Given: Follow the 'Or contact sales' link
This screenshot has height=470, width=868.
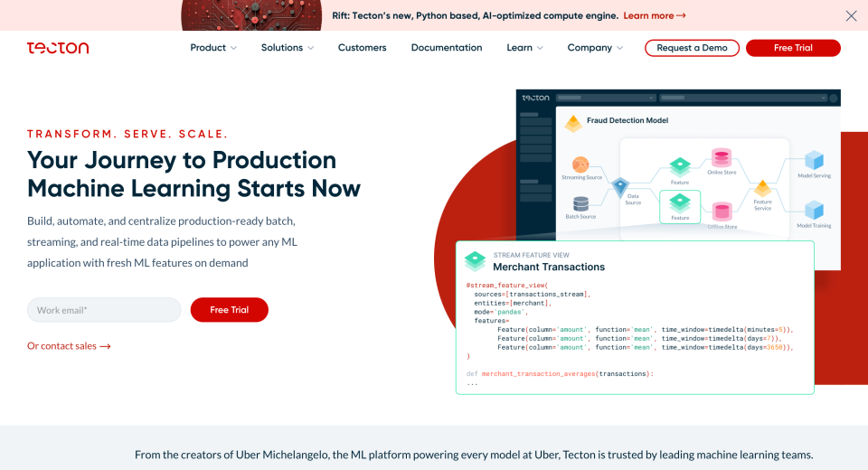Looking at the screenshot, I should (69, 346).
